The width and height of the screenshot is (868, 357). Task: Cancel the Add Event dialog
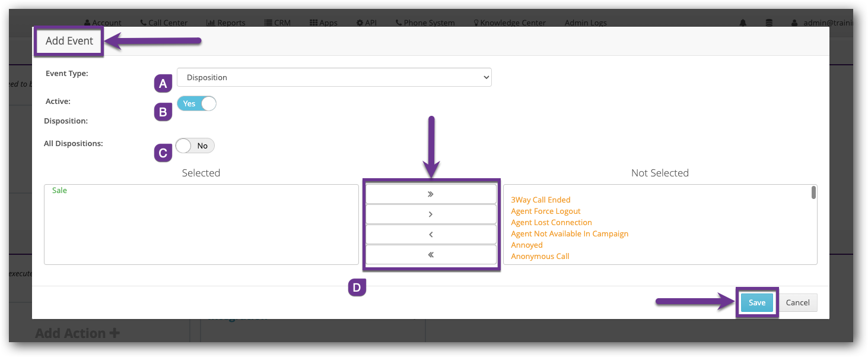pos(797,302)
